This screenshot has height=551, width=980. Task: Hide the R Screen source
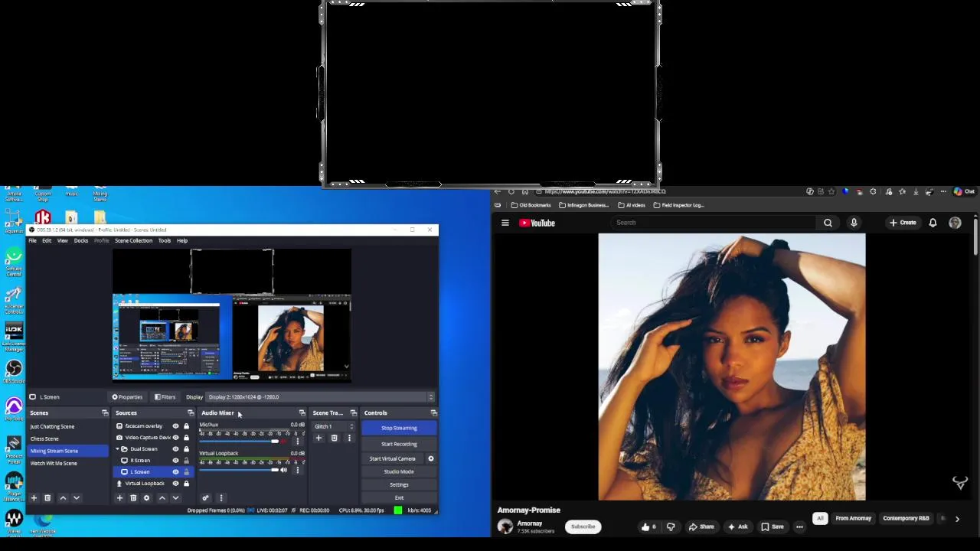point(175,461)
